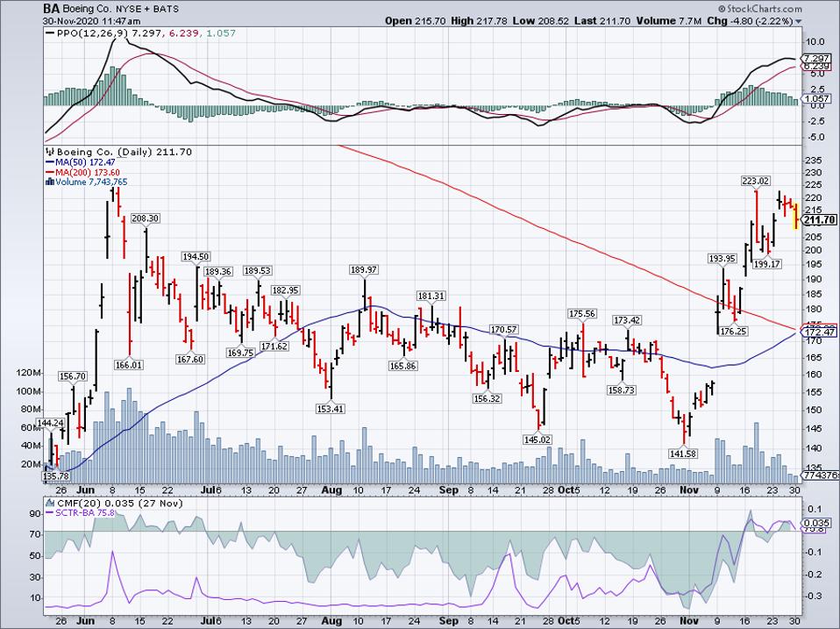The height and width of the screenshot is (629, 840).
Task: Click the 165.86 low price label
Action: 402,366
